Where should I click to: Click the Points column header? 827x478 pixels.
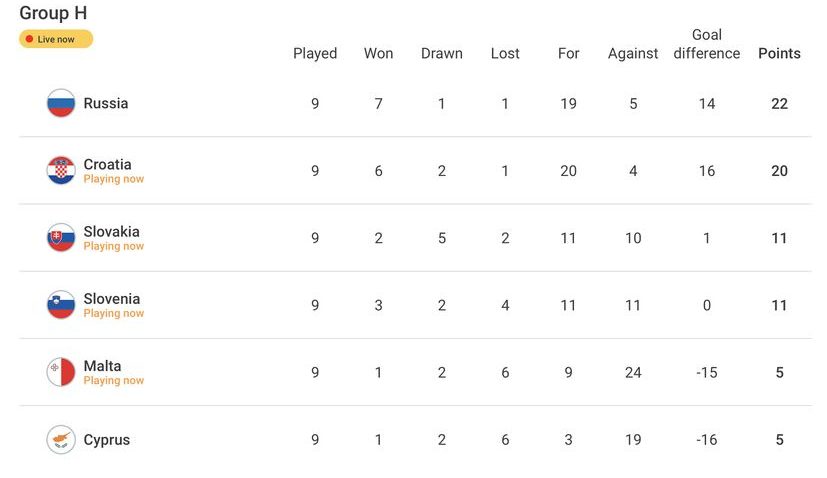tap(779, 53)
